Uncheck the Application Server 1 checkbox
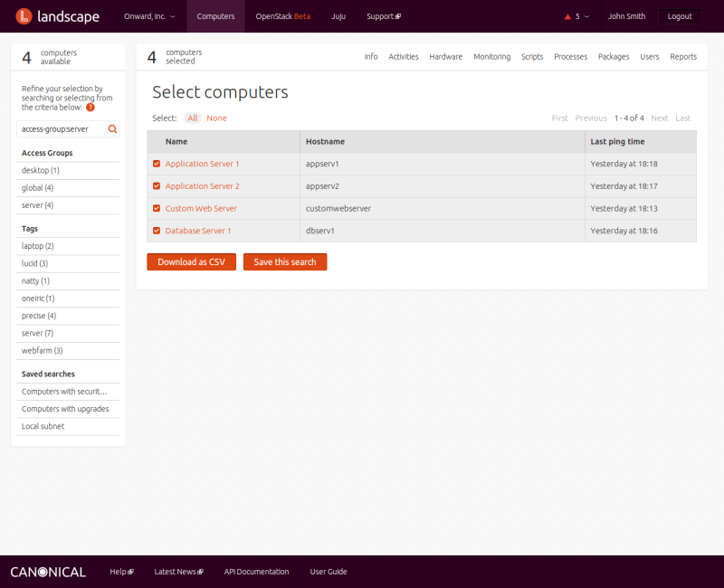 tap(157, 164)
